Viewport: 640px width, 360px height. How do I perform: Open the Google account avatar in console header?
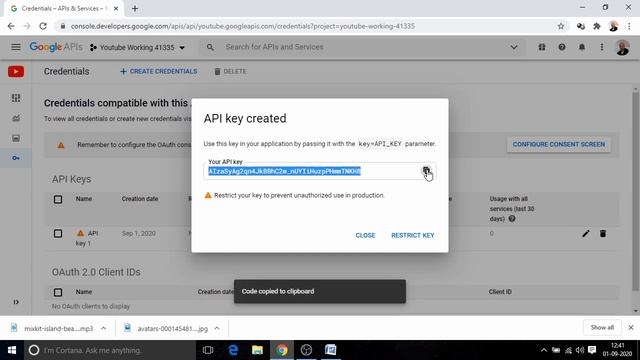tap(622, 47)
